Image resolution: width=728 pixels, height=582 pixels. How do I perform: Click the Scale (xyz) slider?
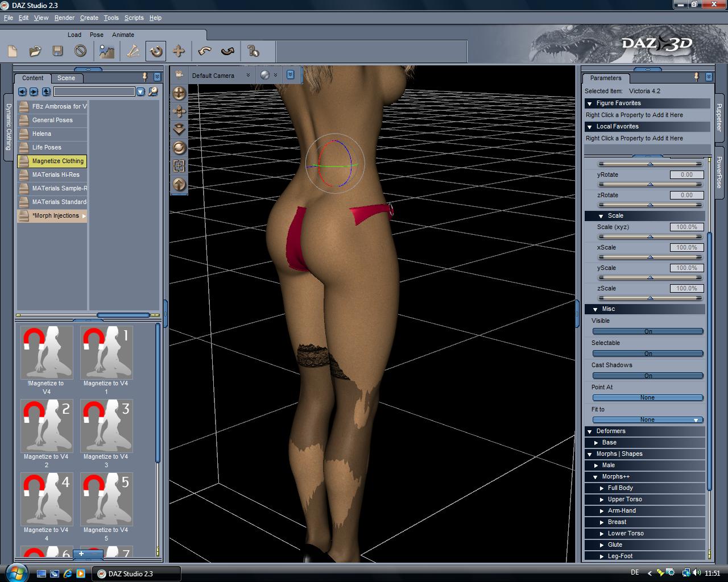click(650, 236)
